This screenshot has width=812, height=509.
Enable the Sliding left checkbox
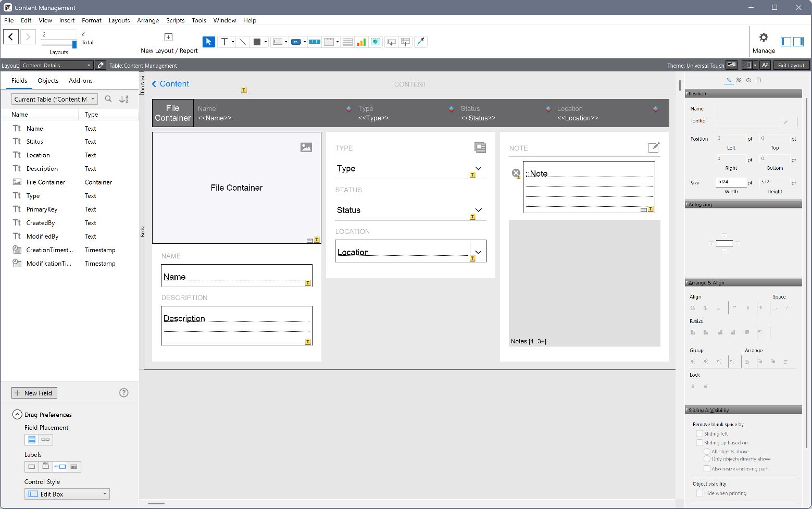tap(699, 433)
